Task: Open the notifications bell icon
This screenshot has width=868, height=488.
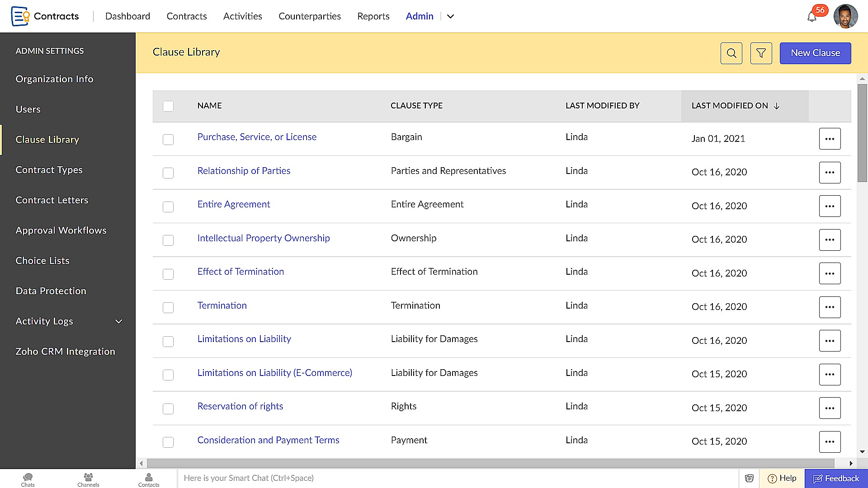Action: click(812, 17)
